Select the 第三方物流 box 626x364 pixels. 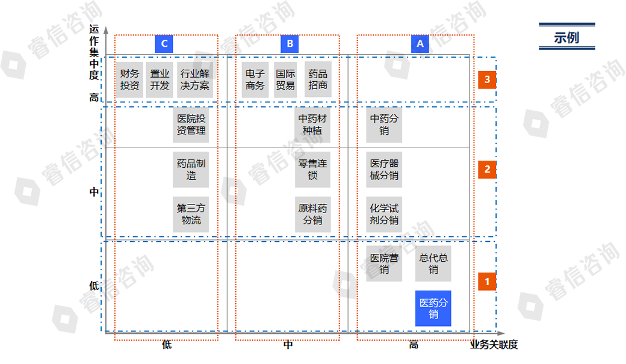(x=191, y=214)
